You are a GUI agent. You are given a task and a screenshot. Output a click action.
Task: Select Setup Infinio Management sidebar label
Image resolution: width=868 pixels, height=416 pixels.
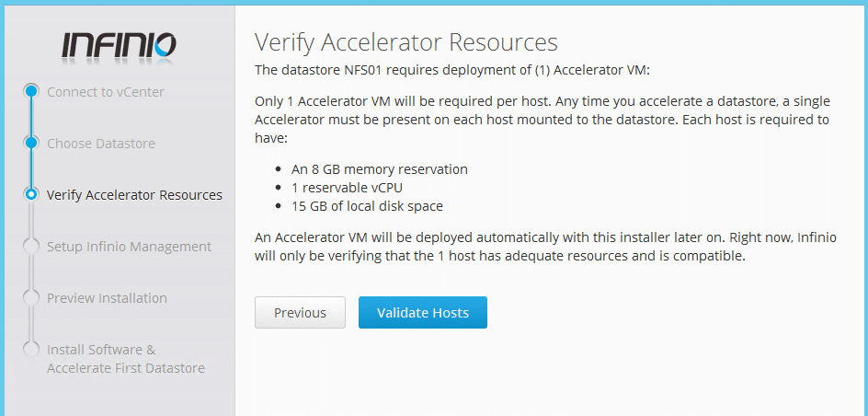[x=129, y=247]
